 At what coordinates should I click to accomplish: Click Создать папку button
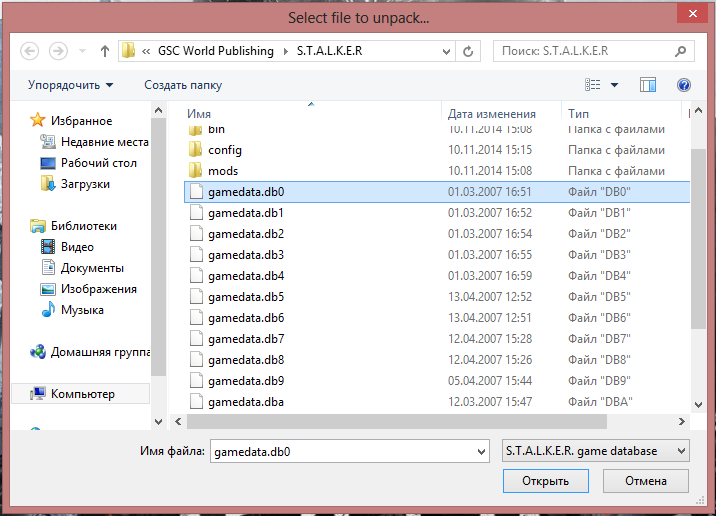click(x=183, y=85)
